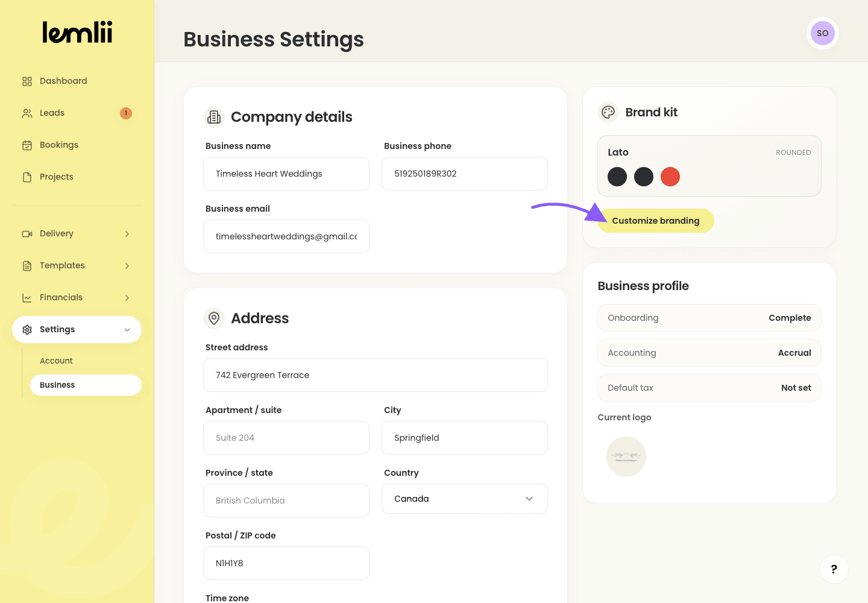
Task: Click the Dashboard grid icon
Action: pyautogui.click(x=27, y=81)
